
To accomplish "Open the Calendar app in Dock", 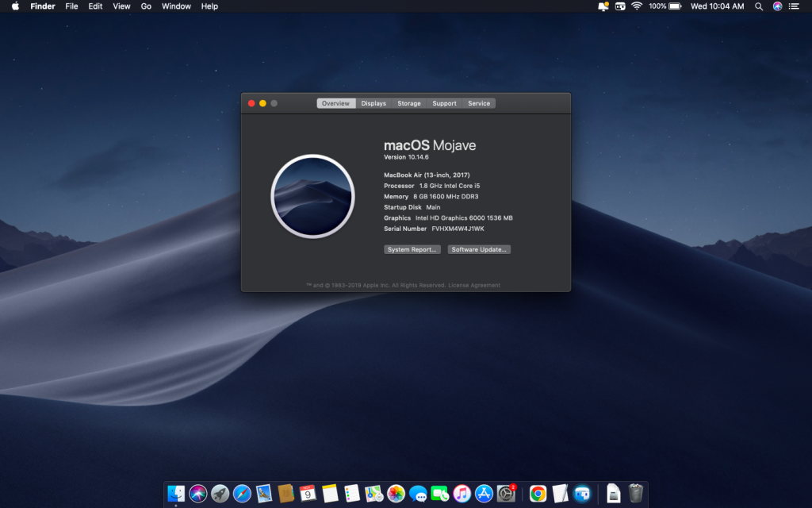I will (x=308, y=494).
